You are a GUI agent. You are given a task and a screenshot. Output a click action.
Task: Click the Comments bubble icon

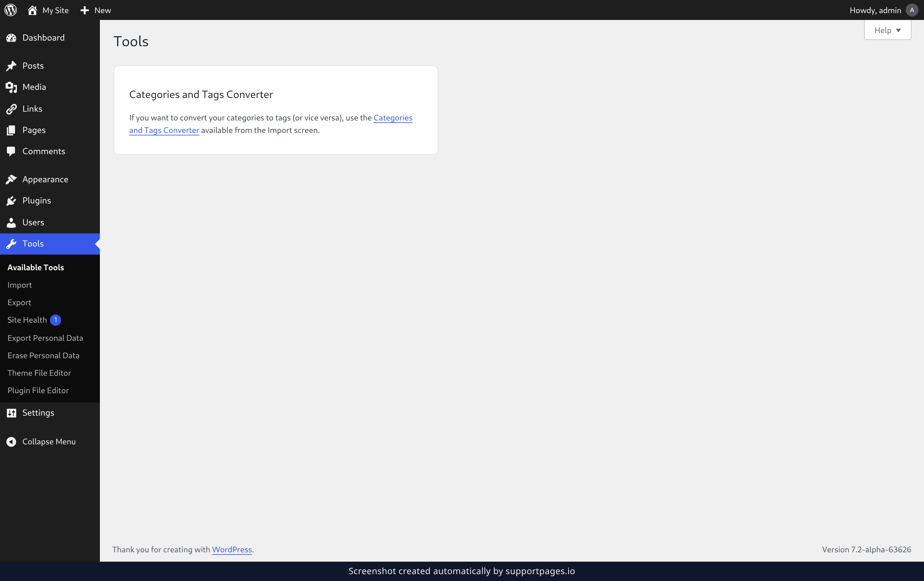point(12,151)
